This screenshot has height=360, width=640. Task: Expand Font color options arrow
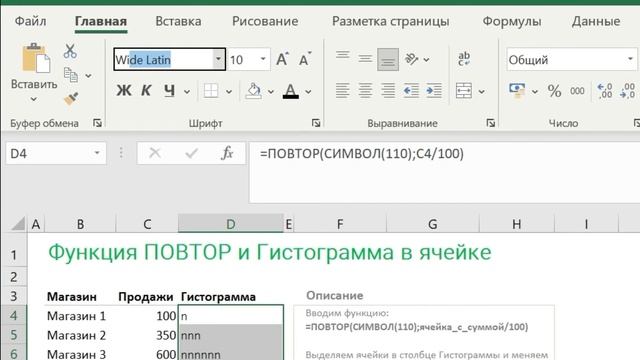[x=308, y=92]
